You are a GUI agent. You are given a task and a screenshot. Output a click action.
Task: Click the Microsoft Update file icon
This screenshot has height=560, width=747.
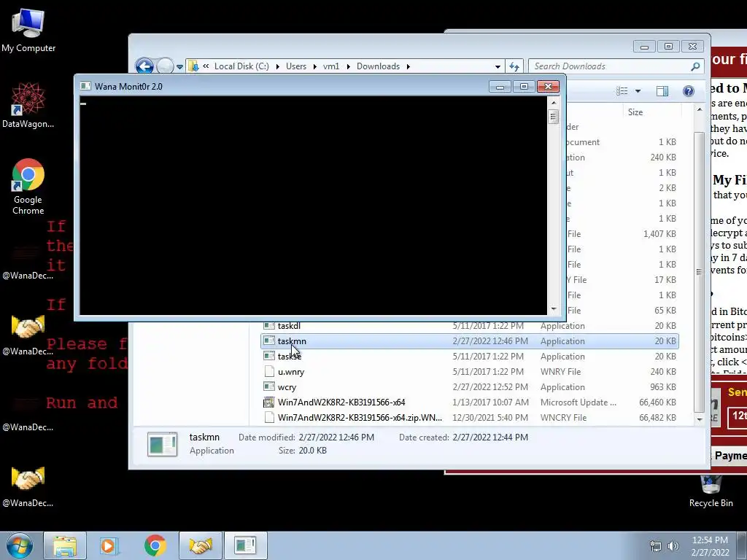point(269,402)
